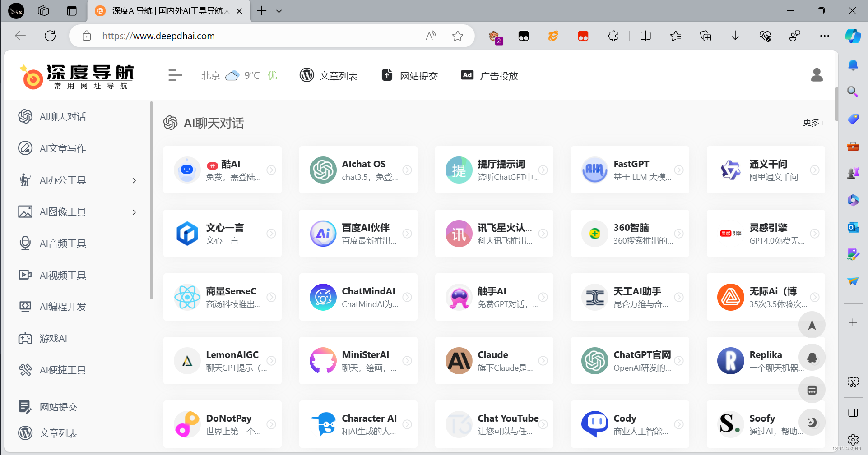Open 文章列表 in top navigation
This screenshot has height=455, width=868.
329,76
